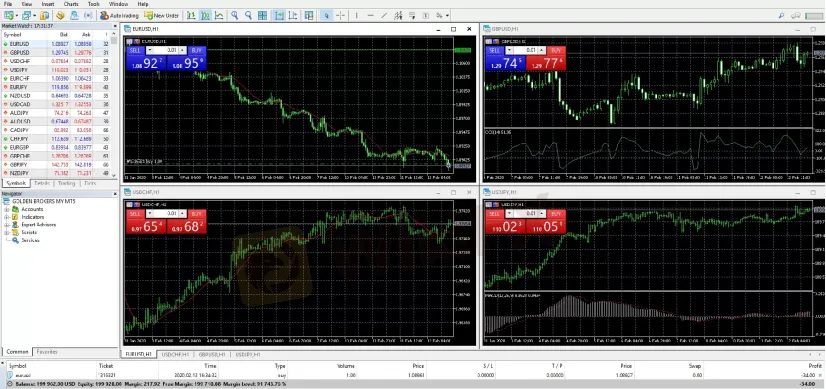Viewport: 826px width, 389px height.
Task: Click the Market Watch vertical scrollbar
Action: (115, 105)
